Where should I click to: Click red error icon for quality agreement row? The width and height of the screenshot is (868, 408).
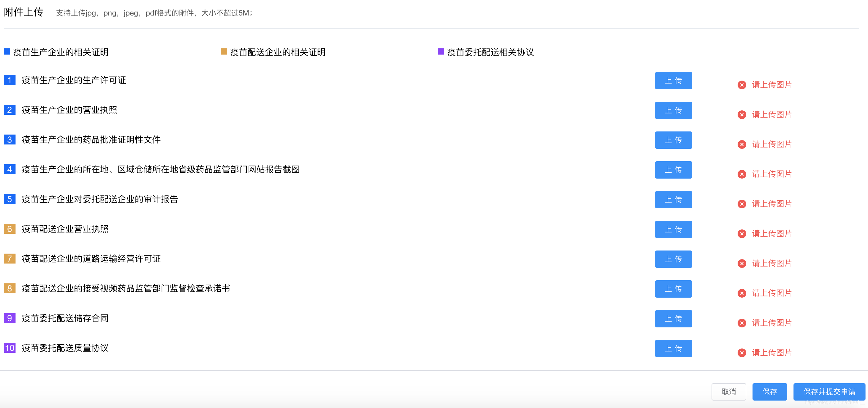point(742,353)
